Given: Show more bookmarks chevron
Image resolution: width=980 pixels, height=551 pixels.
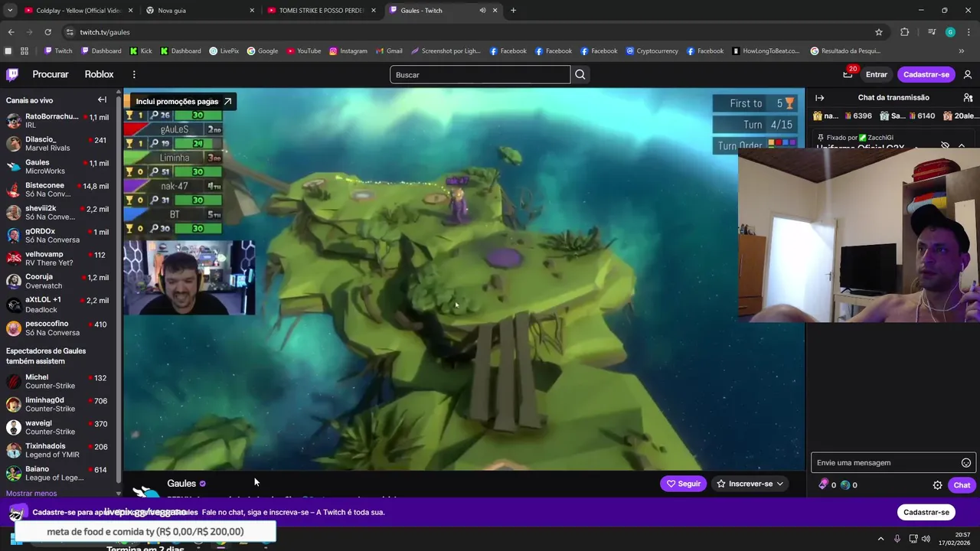Looking at the screenshot, I should [962, 51].
